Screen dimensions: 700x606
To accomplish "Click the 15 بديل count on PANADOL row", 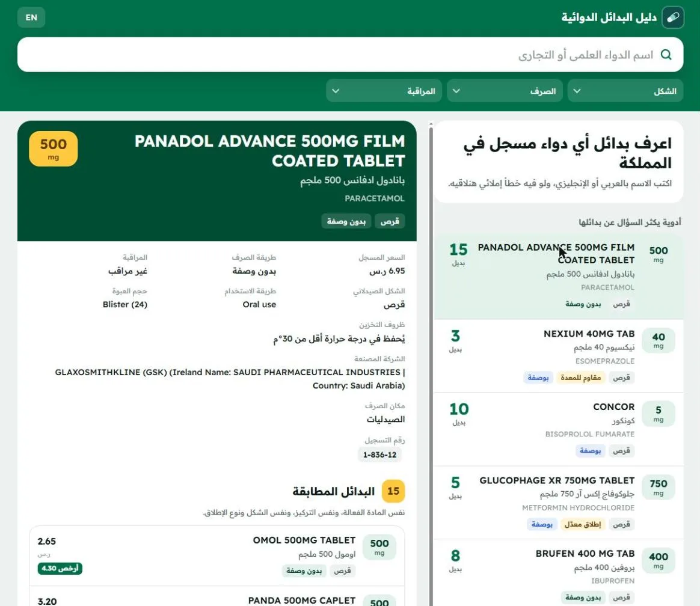I will pos(458,254).
